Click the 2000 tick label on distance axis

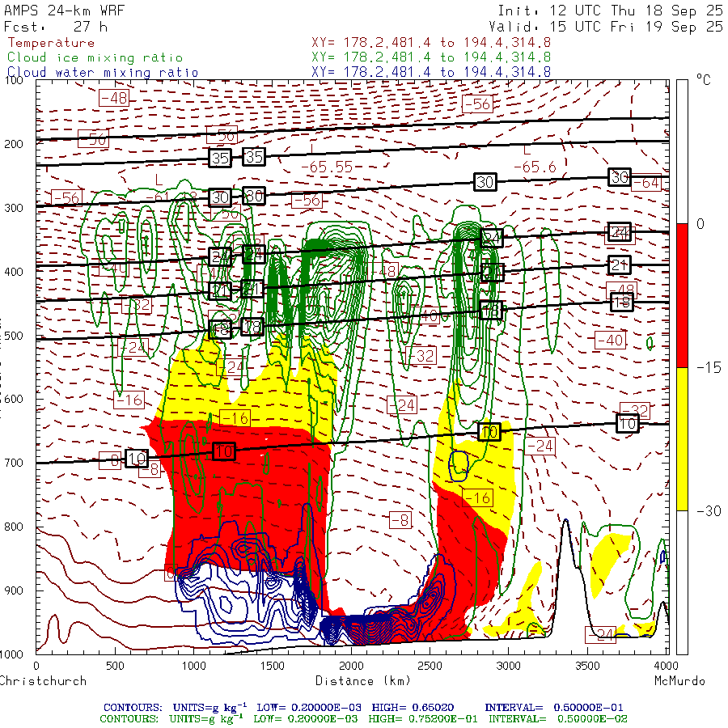pyautogui.click(x=353, y=666)
